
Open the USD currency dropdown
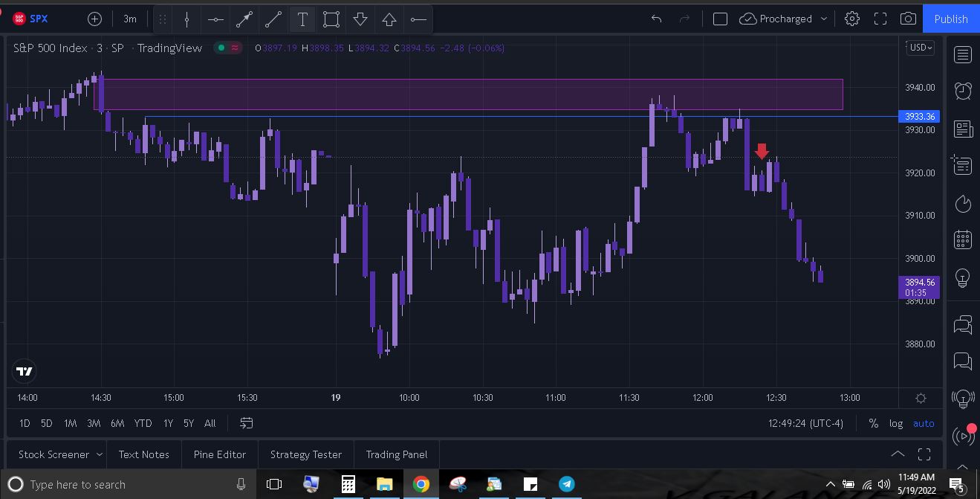pyautogui.click(x=920, y=48)
